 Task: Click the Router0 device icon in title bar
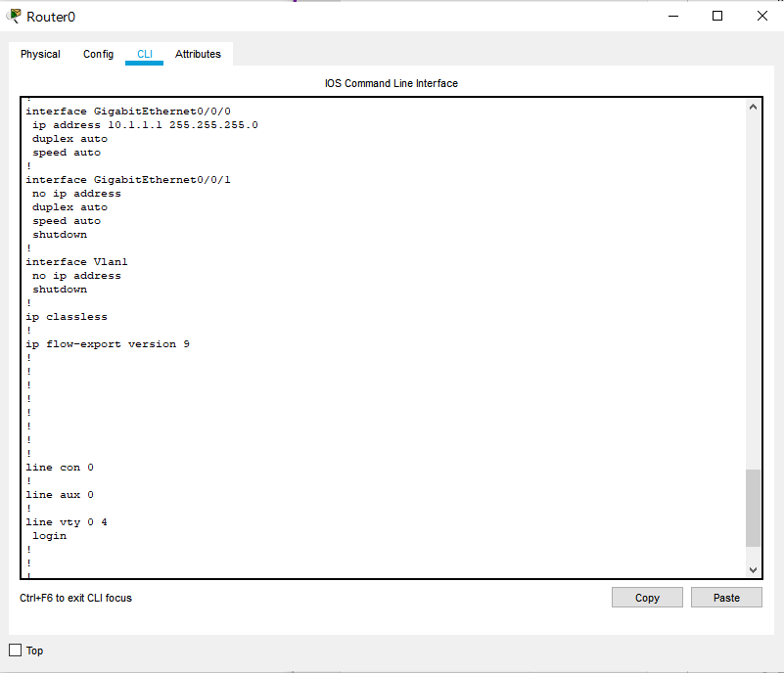click(x=12, y=16)
